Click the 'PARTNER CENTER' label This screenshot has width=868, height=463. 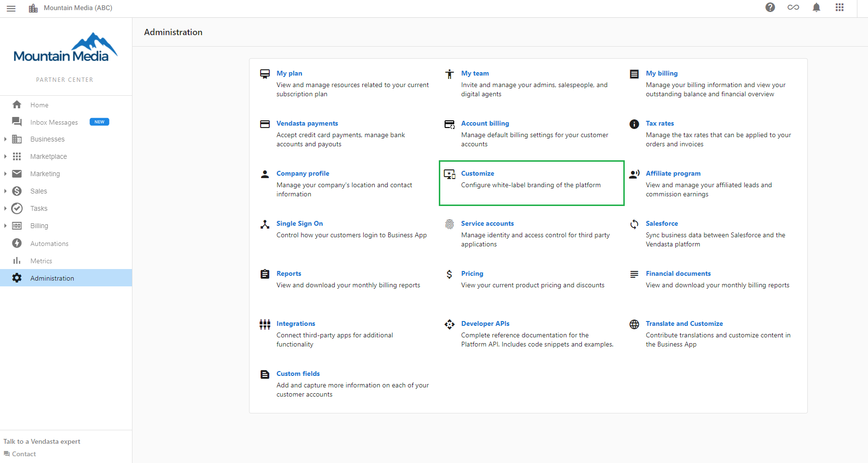tap(65, 80)
